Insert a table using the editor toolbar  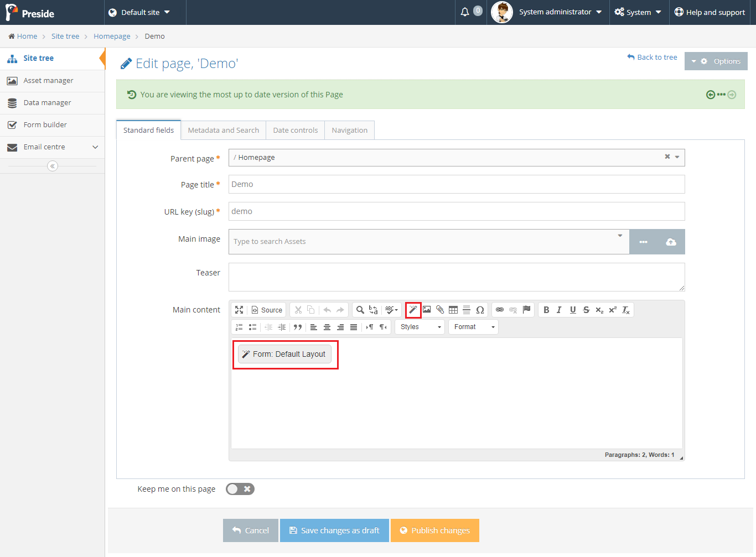tap(453, 310)
